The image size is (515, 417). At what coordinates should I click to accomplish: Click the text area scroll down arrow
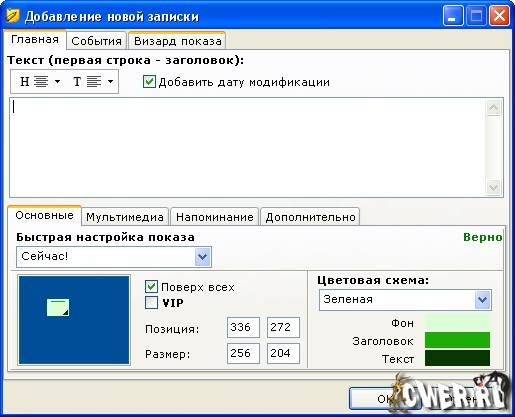494,187
